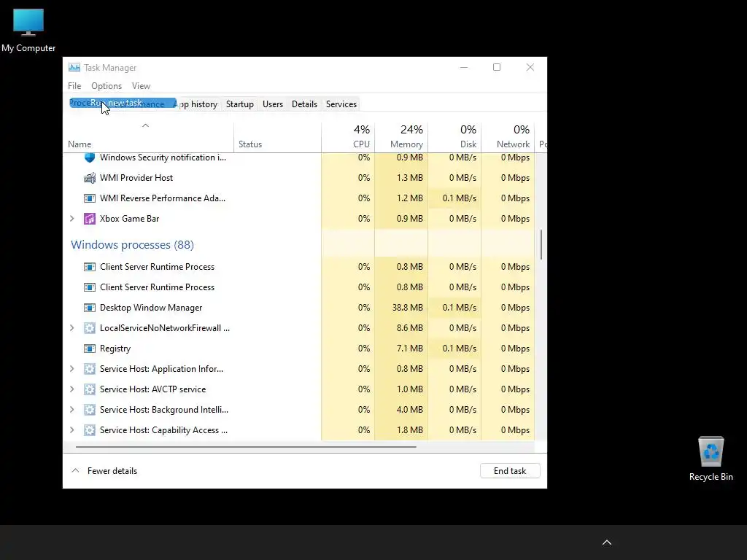Open the Options menu
The width and height of the screenshot is (747, 560).
point(107,86)
